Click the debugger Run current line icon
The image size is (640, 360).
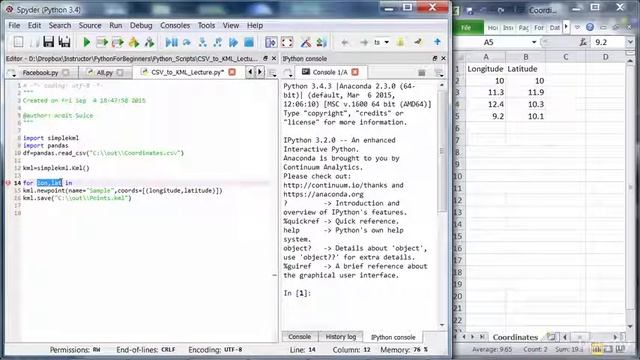tap(187, 42)
